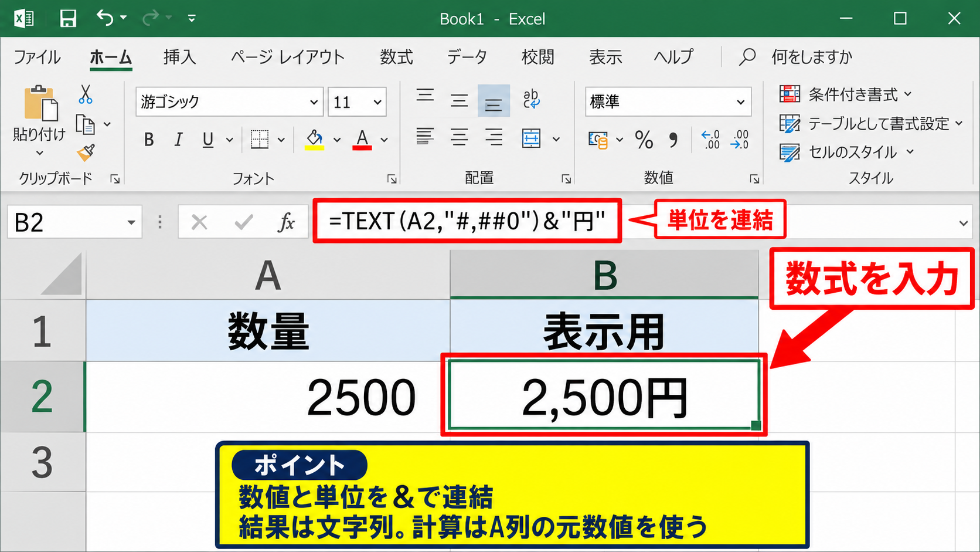
Task: Click Decrease Decimal icon
Action: coord(740,140)
